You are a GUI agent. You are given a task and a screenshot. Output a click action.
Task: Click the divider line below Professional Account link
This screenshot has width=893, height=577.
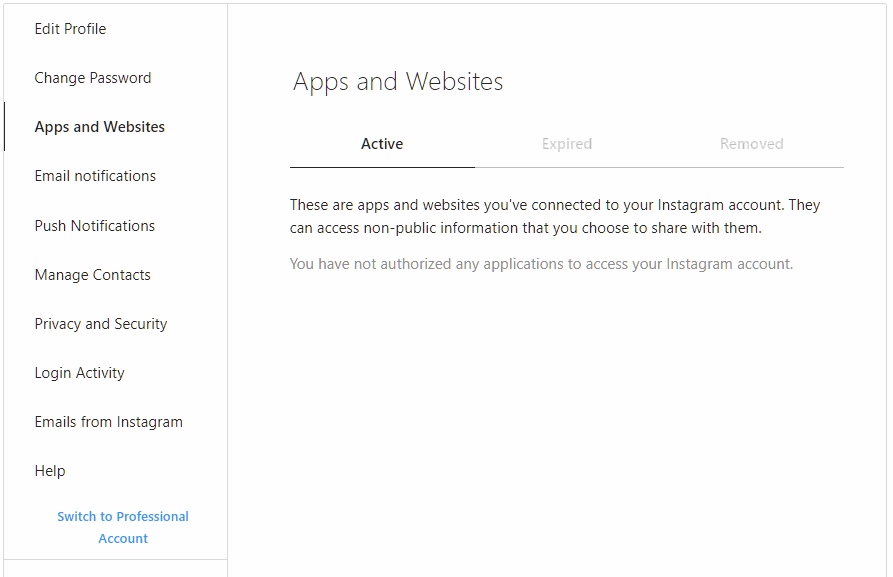pos(116,559)
